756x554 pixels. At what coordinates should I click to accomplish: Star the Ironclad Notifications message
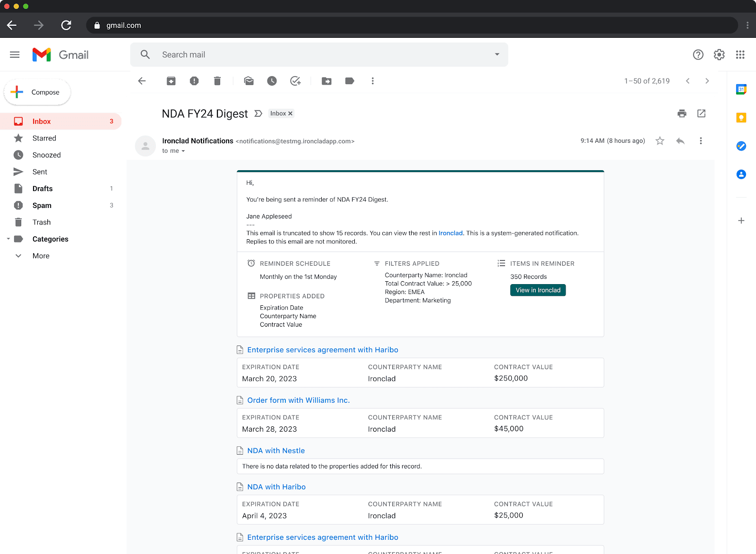(660, 141)
